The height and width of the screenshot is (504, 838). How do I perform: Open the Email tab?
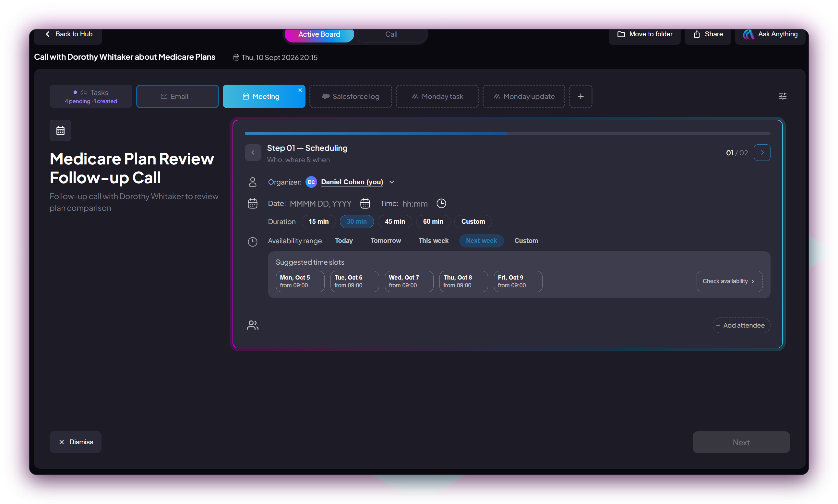177,96
